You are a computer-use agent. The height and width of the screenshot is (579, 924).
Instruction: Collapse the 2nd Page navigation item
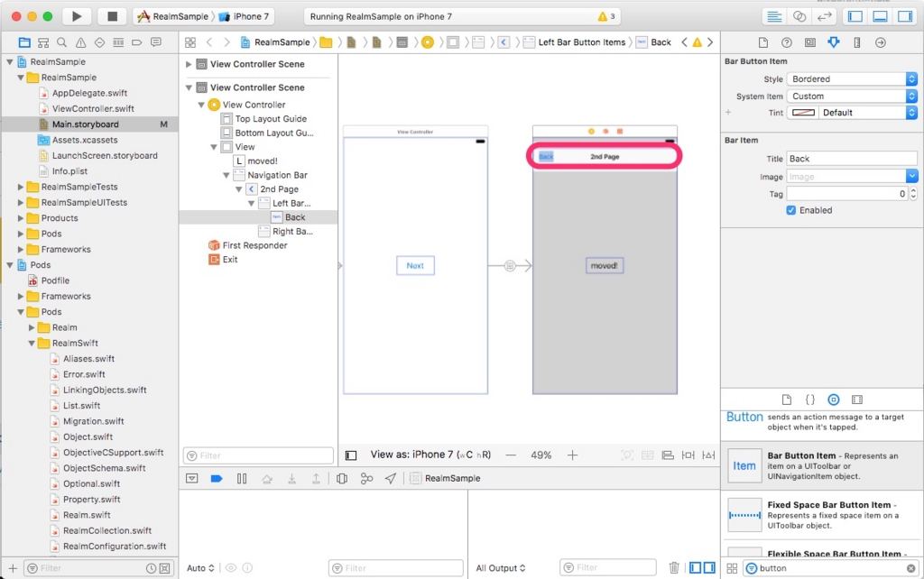(x=238, y=189)
